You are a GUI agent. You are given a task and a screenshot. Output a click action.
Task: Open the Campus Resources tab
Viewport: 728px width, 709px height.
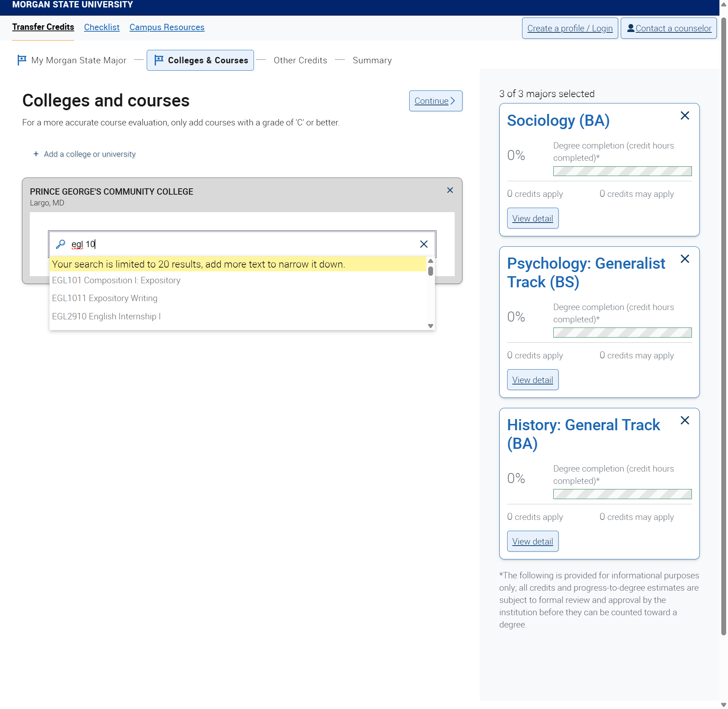[167, 27]
